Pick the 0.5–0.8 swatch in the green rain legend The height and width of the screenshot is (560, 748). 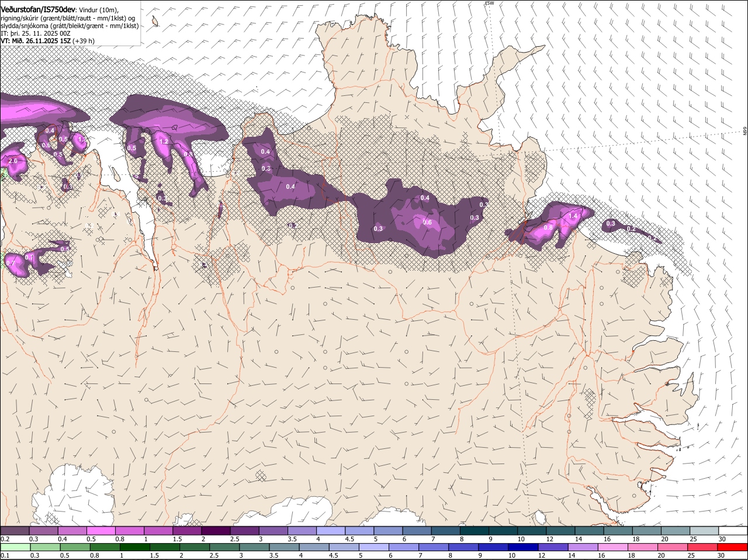pos(75,547)
